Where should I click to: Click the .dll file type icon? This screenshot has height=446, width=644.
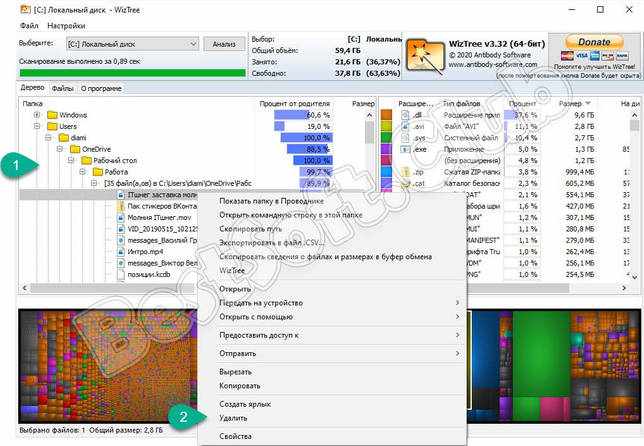tap(405, 115)
